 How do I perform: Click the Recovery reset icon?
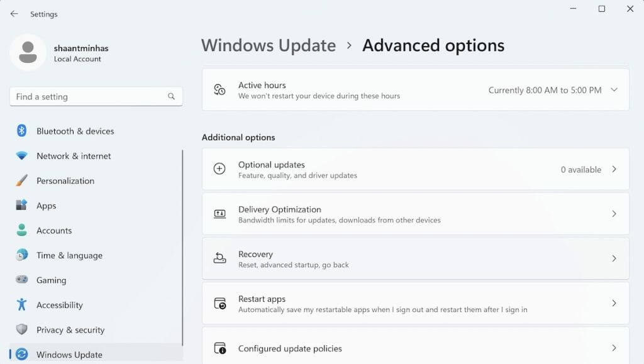(x=219, y=258)
